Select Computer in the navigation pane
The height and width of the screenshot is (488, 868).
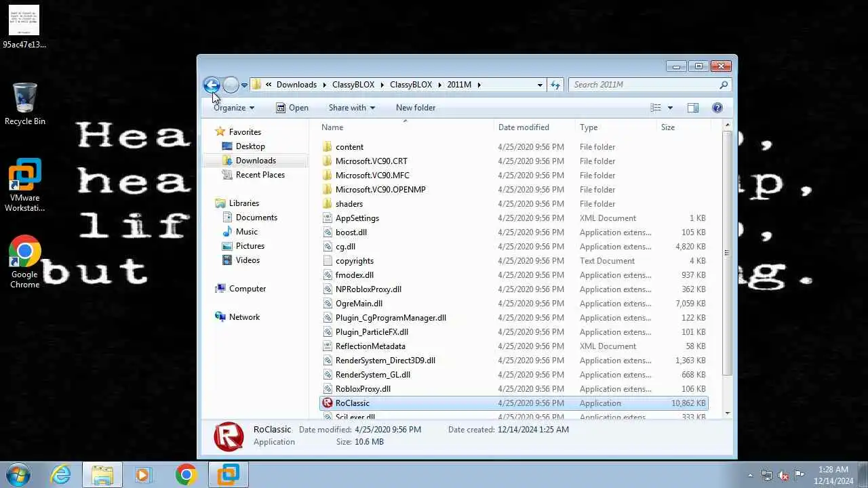pos(248,289)
